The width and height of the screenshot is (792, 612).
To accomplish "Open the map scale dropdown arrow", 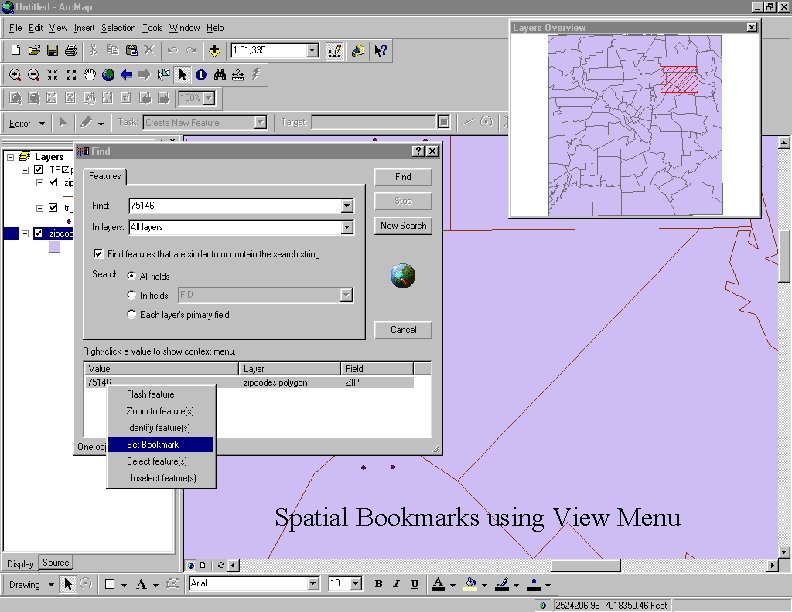I will [313, 50].
